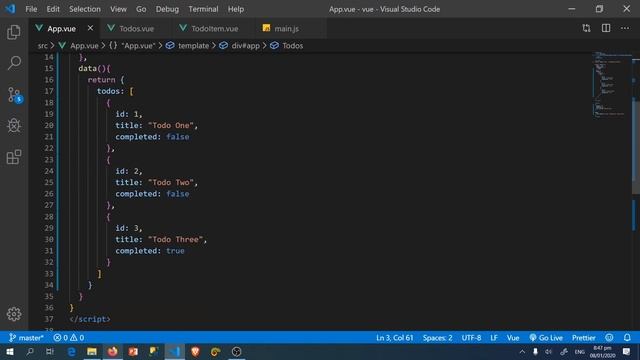Change end of line via LF
This screenshot has width=640, height=360.
tap(494, 338)
